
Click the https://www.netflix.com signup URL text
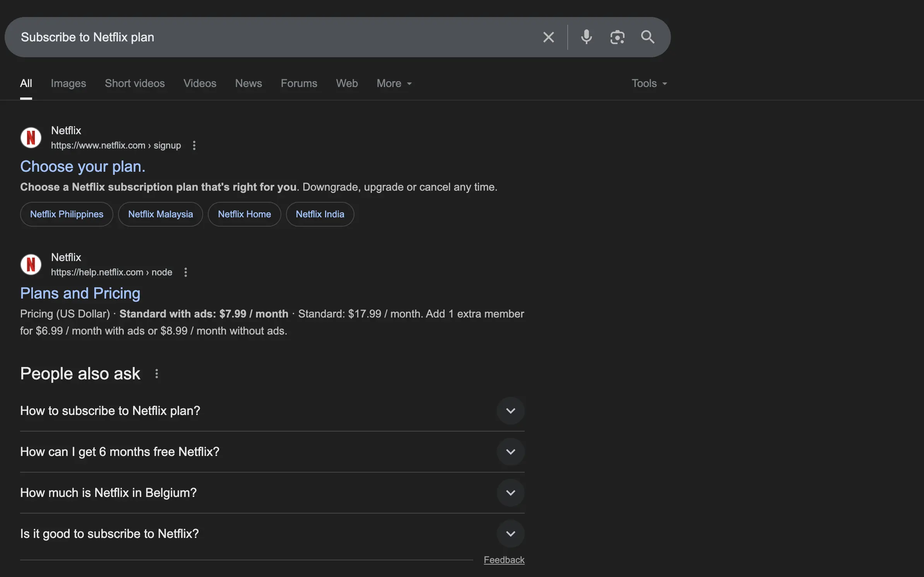(116, 145)
